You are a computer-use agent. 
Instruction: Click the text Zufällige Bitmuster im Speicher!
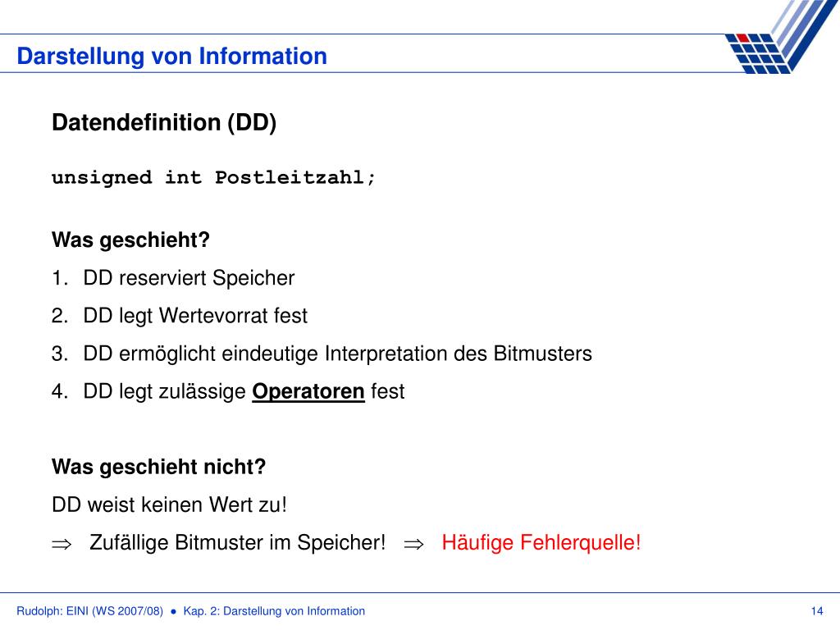[237, 543]
